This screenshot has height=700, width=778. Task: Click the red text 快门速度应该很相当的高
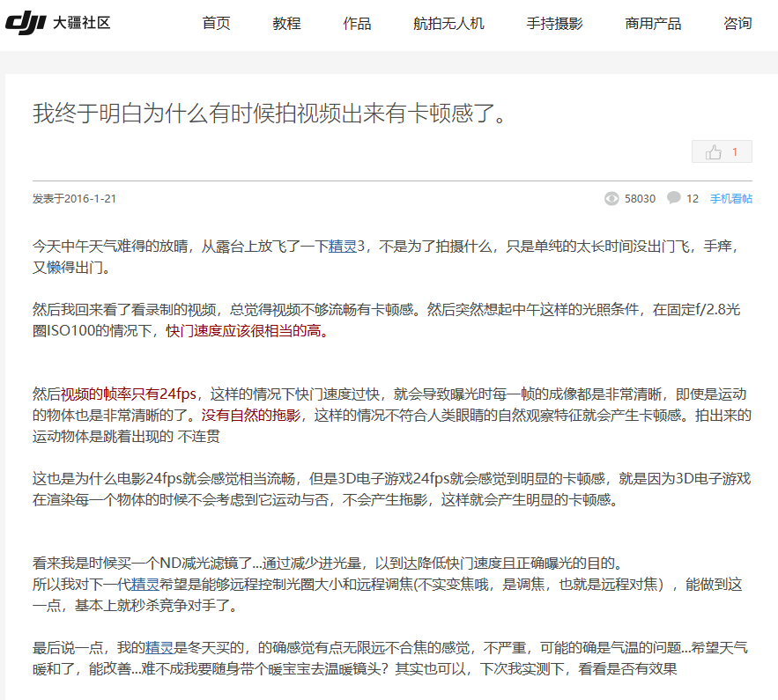pos(247,331)
